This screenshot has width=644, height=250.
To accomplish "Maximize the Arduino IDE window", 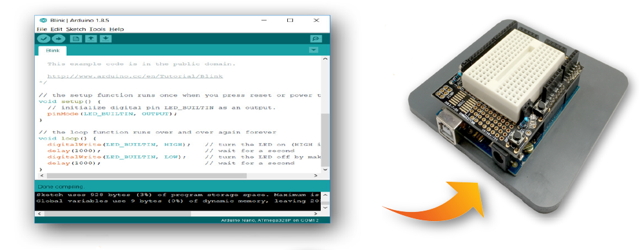I will pos(290,20).
